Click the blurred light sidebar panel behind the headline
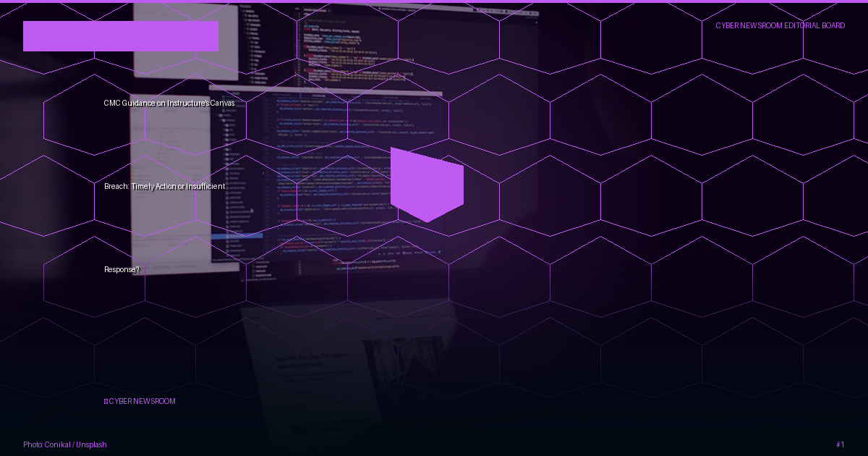Viewport: 868px width, 456px height. pos(170,181)
